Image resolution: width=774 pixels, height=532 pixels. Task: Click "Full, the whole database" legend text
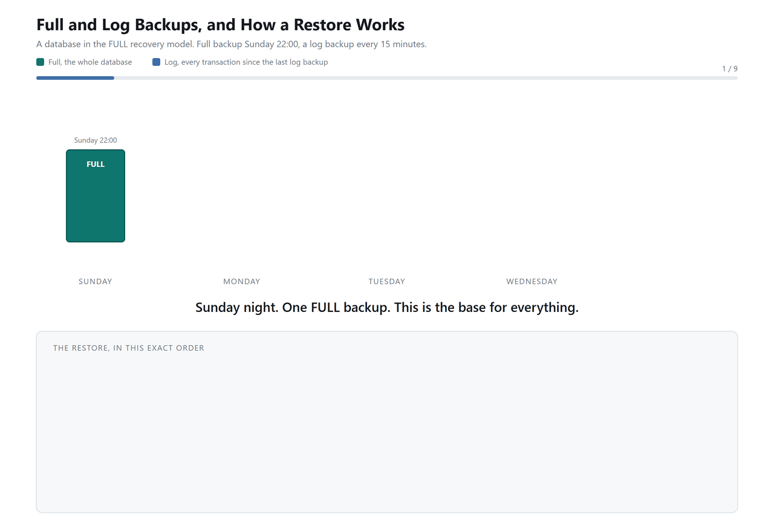pos(90,62)
